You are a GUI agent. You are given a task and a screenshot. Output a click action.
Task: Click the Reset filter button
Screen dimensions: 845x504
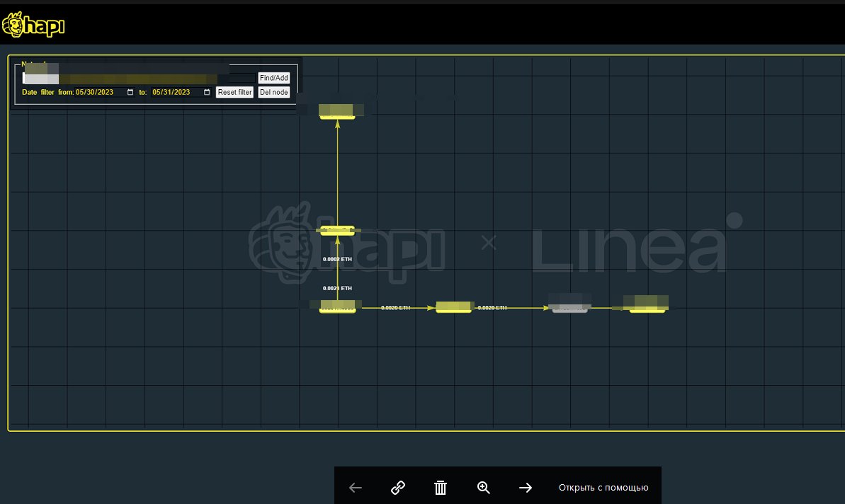(x=234, y=92)
